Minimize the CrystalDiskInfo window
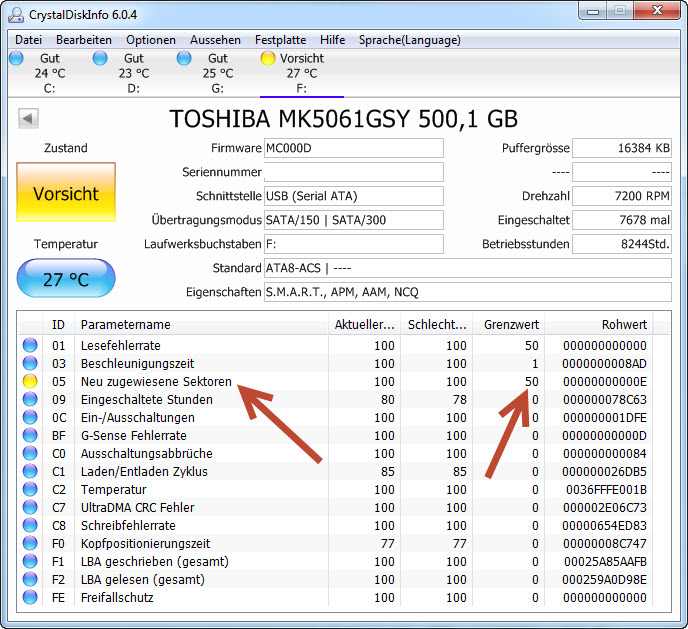Image resolution: width=688 pixels, height=629 pixels. pos(593,11)
